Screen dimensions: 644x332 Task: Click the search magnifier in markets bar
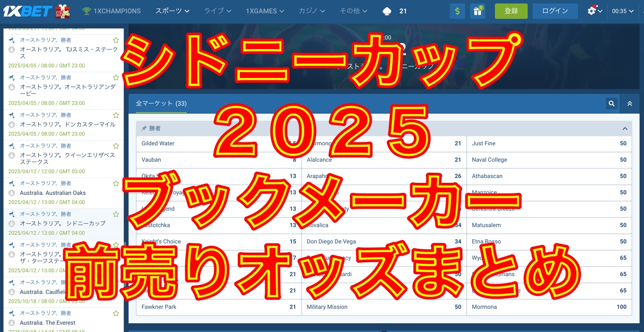coord(611,103)
